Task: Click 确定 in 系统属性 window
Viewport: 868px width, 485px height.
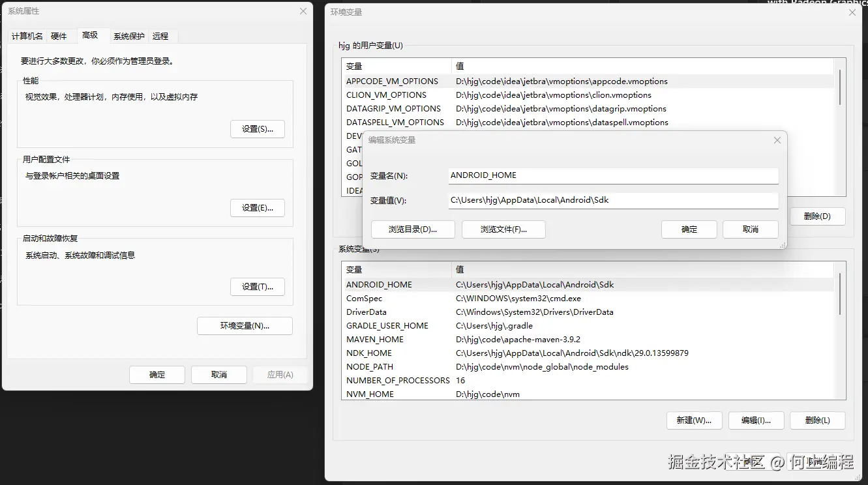Action: [157, 375]
